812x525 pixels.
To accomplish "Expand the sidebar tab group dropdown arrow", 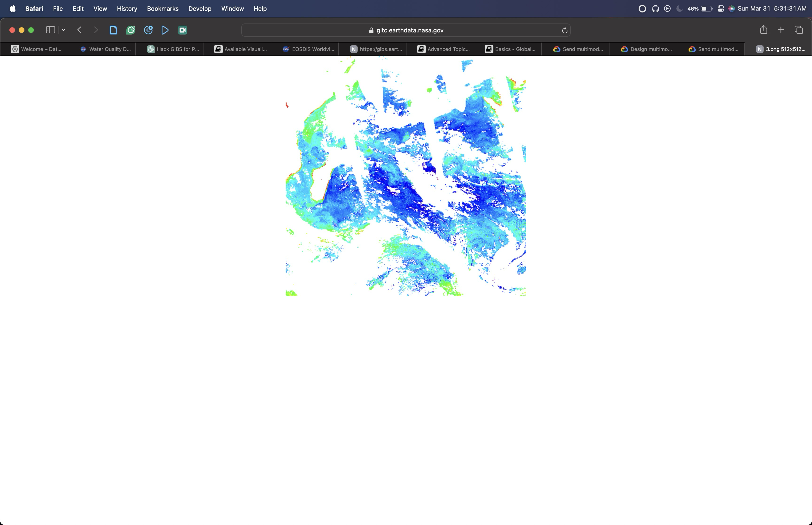I will pos(63,30).
